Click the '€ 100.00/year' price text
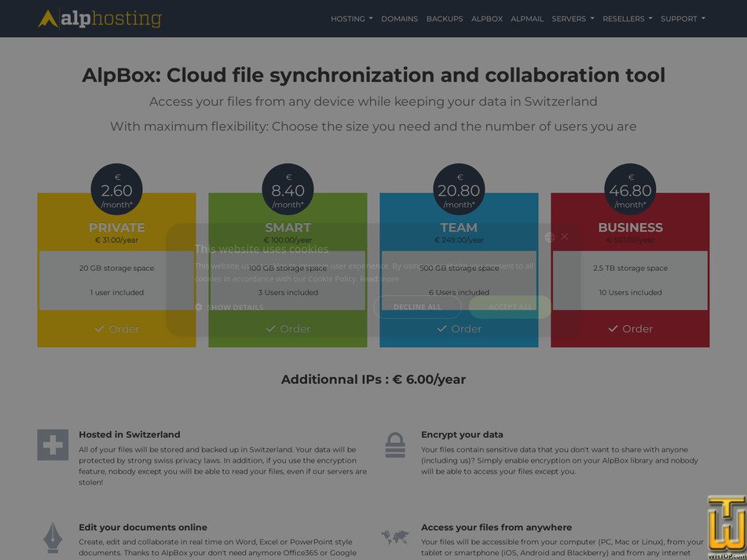 pyautogui.click(x=287, y=240)
